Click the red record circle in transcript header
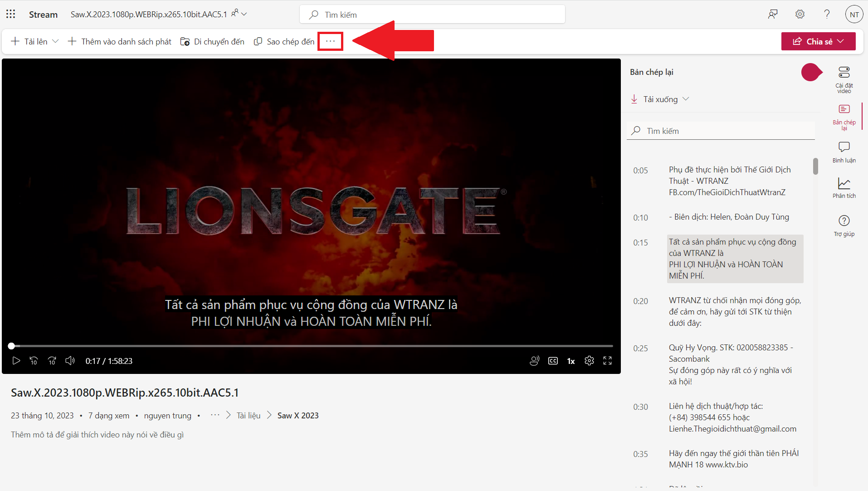The width and height of the screenshot is (868, 491). pyautogui.click(x=811, y=72)
